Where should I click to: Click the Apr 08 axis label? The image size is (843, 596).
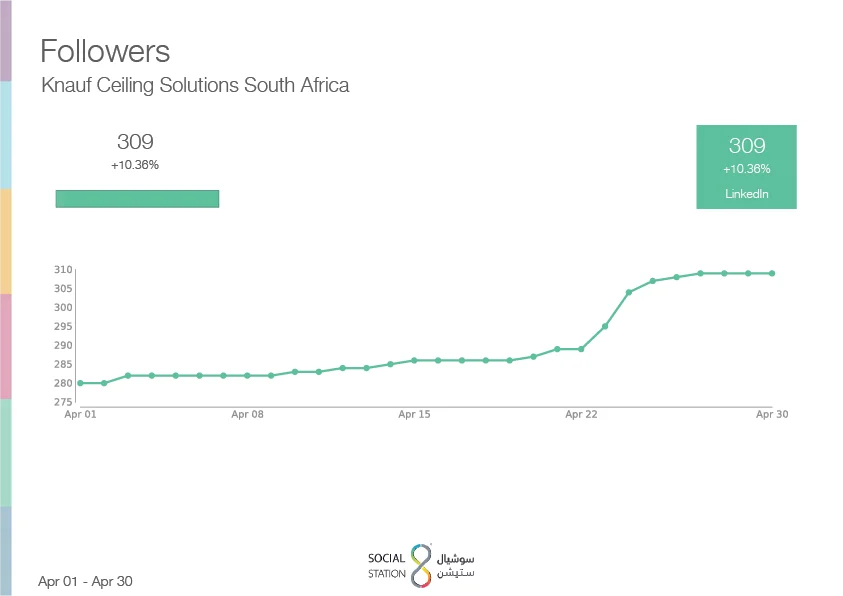(247, 413)
